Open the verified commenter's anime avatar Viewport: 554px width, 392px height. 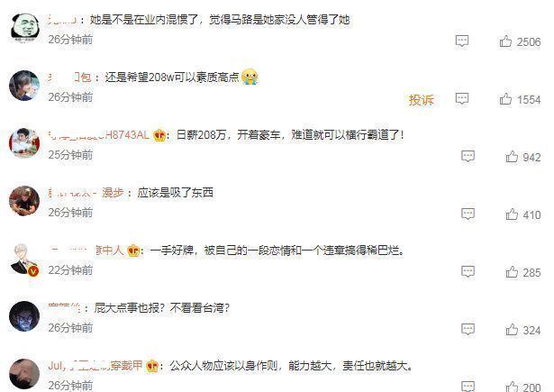[x=24, y=260]
